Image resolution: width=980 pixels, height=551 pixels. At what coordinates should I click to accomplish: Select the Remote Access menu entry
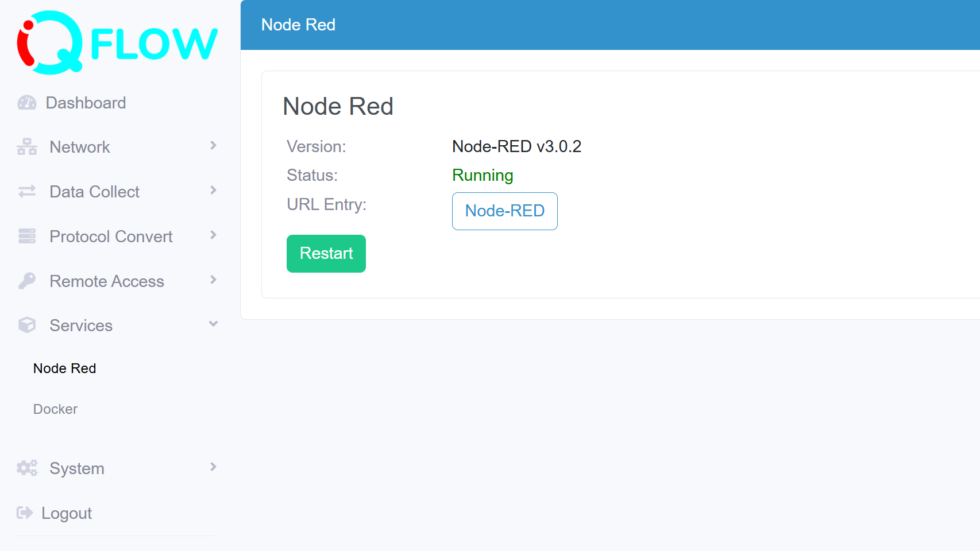coord(106,281)
